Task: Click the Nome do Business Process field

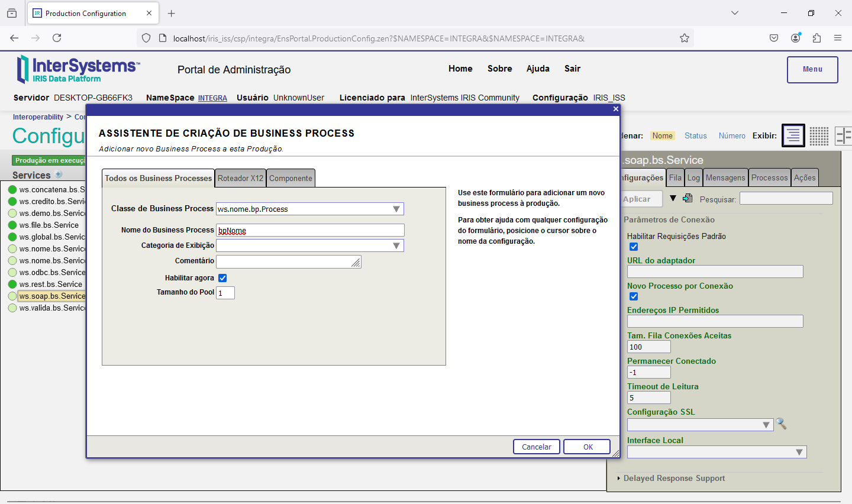Action: point(310,230)
